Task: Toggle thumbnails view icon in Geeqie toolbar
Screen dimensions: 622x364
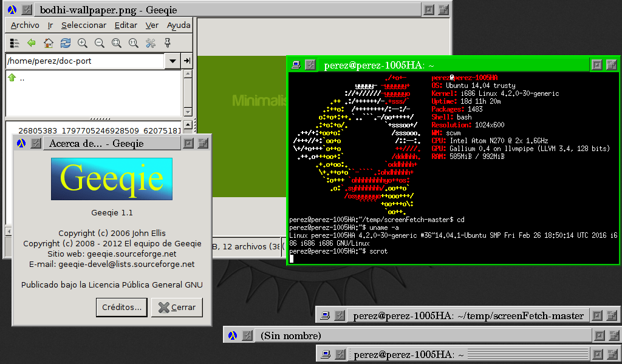Action: coord(15,43)
